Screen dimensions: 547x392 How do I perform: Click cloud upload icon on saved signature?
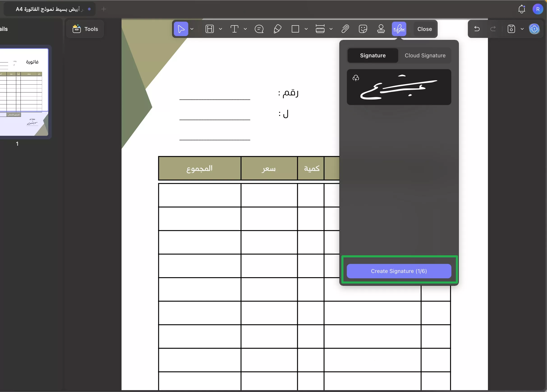(x=356, y=78)
